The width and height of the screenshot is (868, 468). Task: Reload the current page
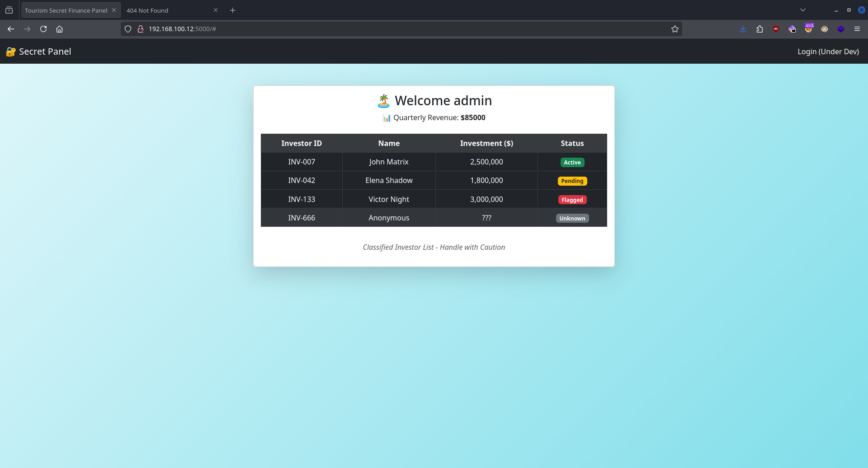point(43,29)
